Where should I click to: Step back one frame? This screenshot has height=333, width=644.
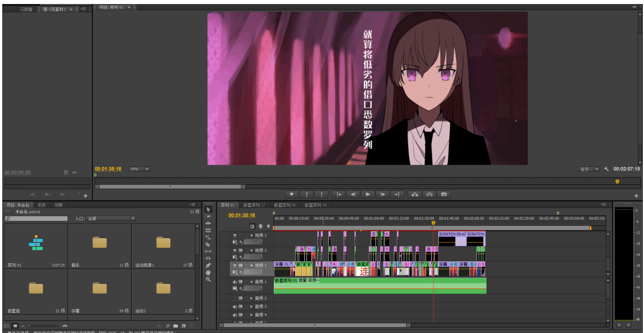tap(353, 195)
